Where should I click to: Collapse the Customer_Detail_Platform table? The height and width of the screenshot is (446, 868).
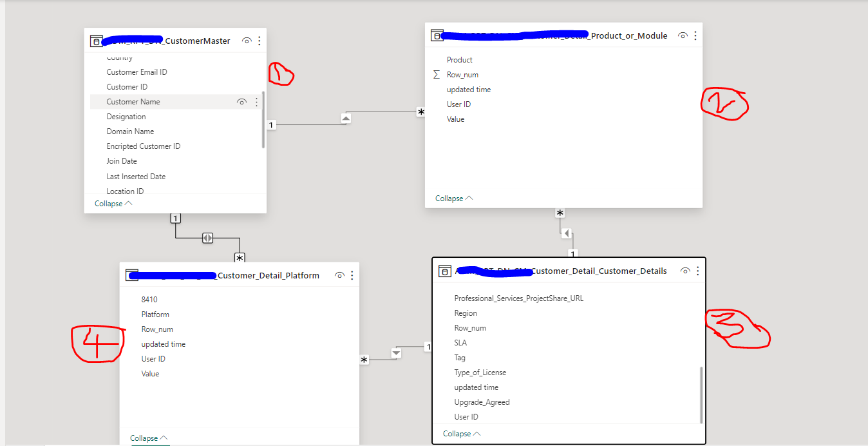pyautogui.click(x=149, y=438)
